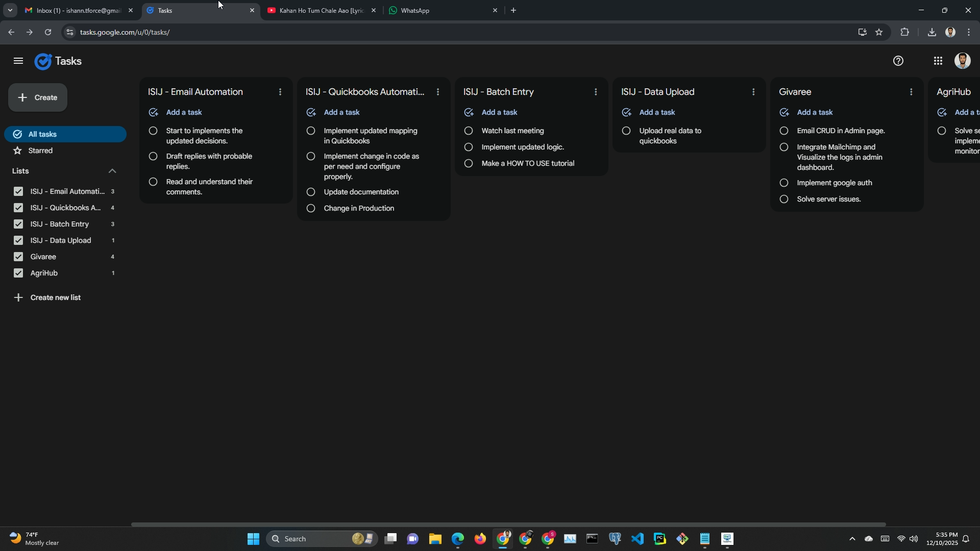Click the bookmark star icon in address bar
This screenshot has width=980, height=551.
point(879,32)
